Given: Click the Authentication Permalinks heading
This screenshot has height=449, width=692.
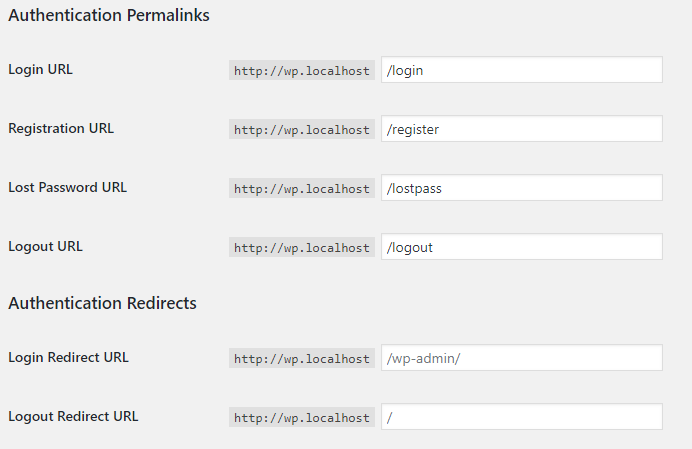Looking at the screenshot, I should 109,15.
